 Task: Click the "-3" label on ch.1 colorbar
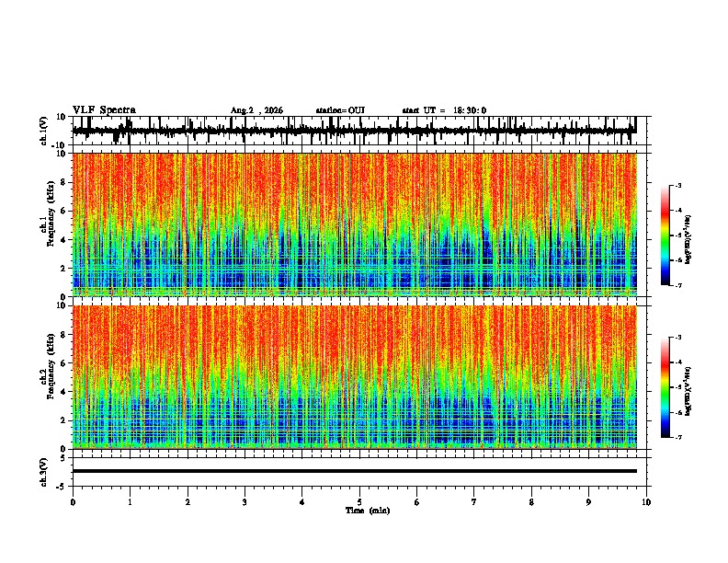point(678,185)
